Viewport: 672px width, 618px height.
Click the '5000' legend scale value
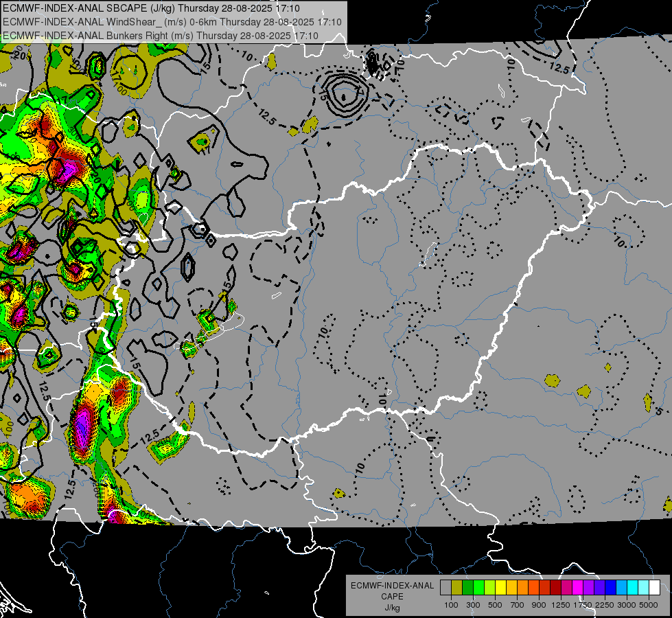tap(649, 605)
